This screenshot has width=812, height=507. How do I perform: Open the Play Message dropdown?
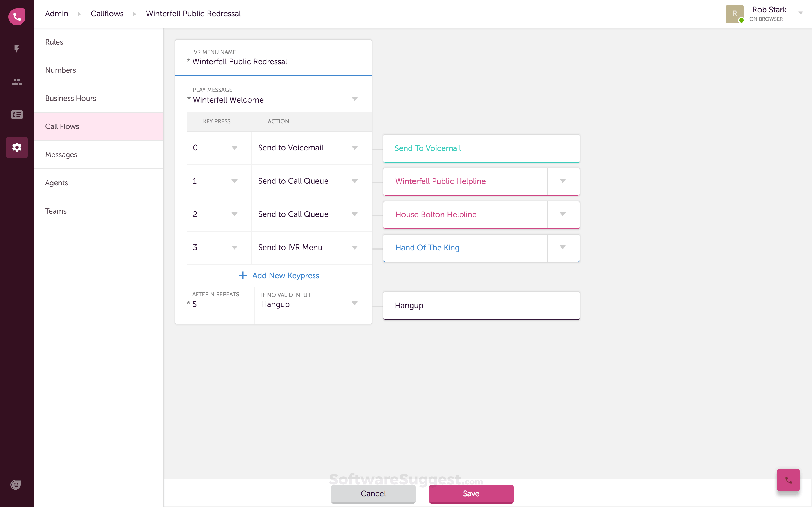[354, 99]
